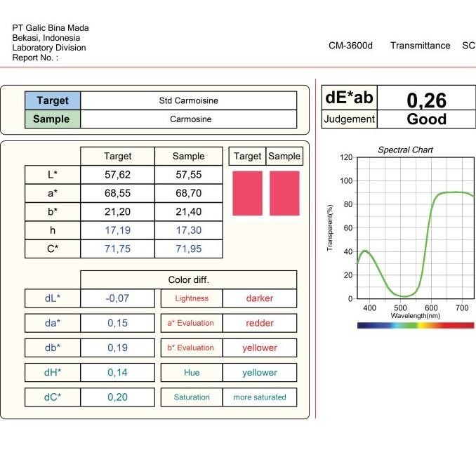Select the Std Carmoisine target name field

point(189,100)
